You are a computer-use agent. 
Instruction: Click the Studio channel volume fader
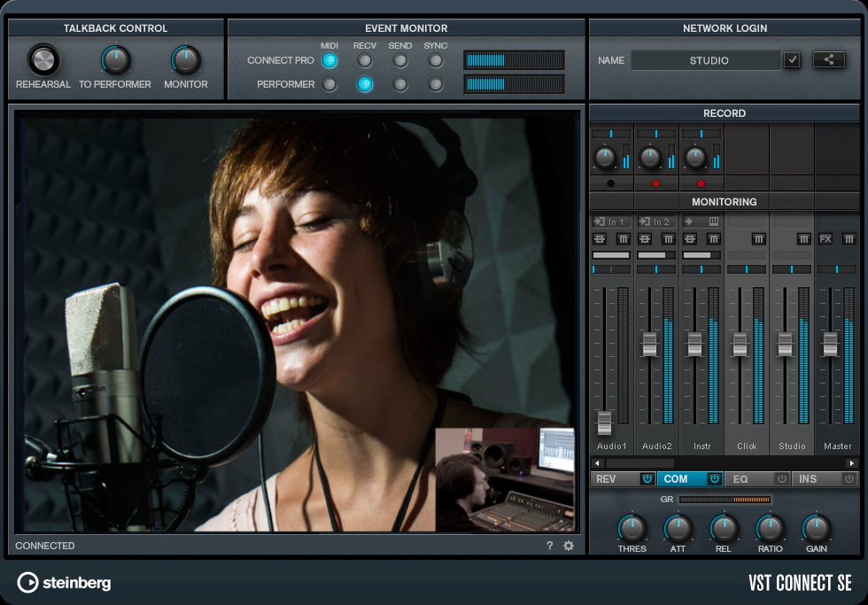785,344
